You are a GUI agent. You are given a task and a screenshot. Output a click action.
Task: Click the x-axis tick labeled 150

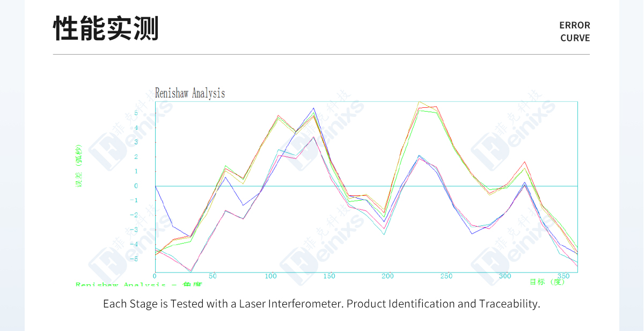[x=329, y=276]
